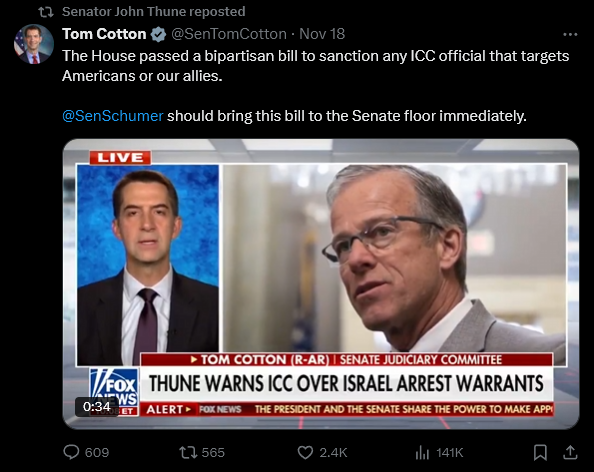Bookmark this tweet
The height and width of the screenshot is (472, 594).
(540, 452)
